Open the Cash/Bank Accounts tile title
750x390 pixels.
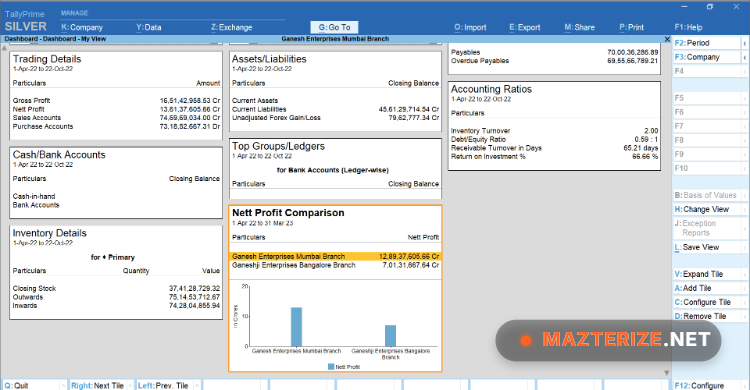[x=59, y=155]
